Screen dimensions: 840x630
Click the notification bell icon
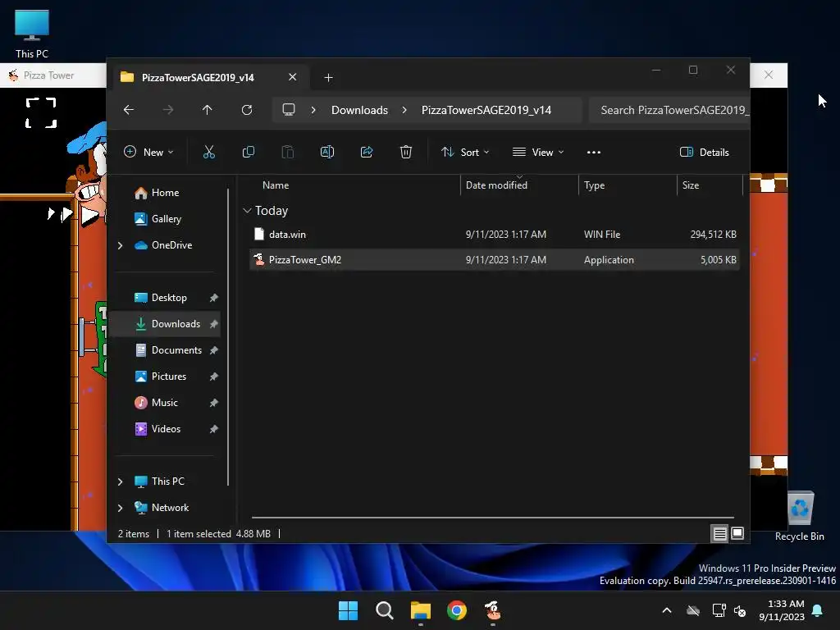coord(818,610)
